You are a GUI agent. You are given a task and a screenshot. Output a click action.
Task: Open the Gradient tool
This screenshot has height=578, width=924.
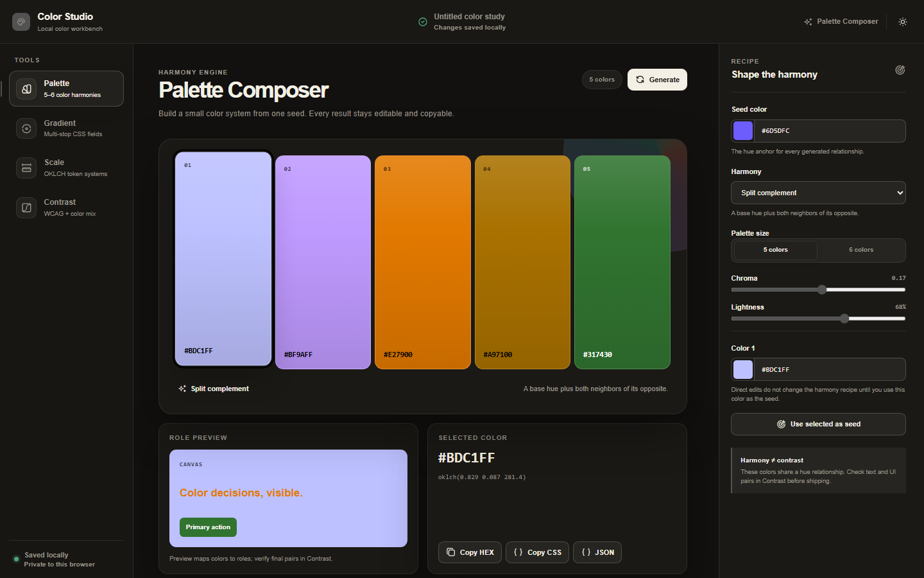(67, 128)
